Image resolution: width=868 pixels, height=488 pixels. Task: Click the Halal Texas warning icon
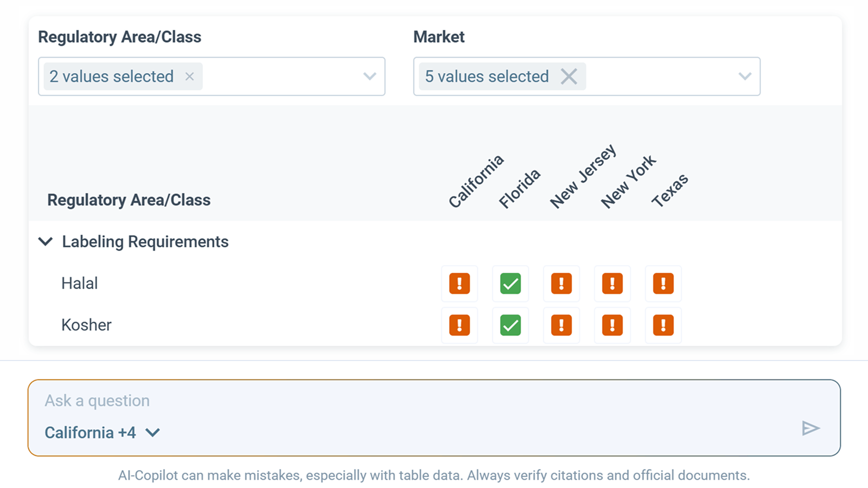(663, 283)
